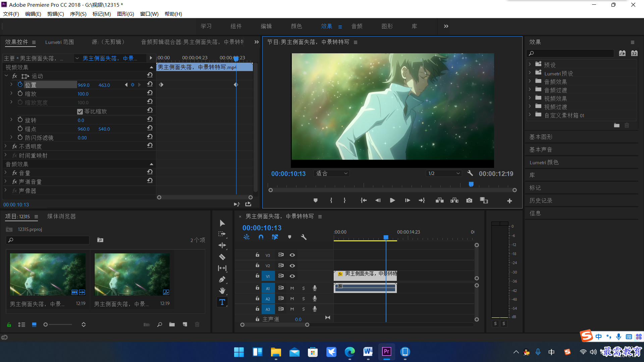
Task: Step back one frame in Program monitor
Action: tap(378, 200)
